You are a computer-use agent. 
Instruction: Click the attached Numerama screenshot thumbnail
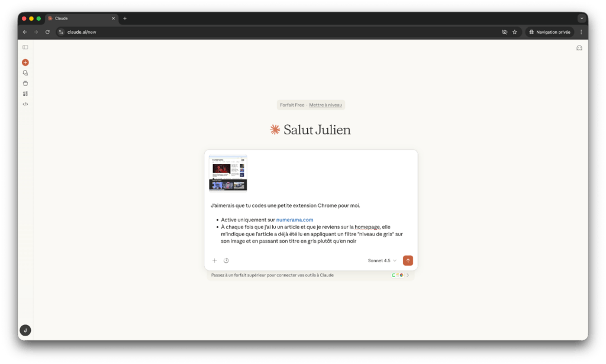coord(228,173)
